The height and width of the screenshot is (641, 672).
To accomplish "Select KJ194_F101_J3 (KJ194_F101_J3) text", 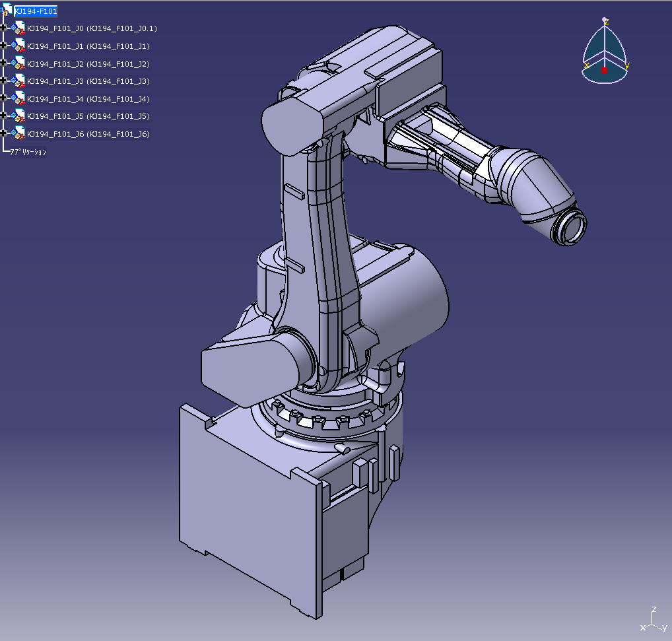I will (x=88, y=81).
